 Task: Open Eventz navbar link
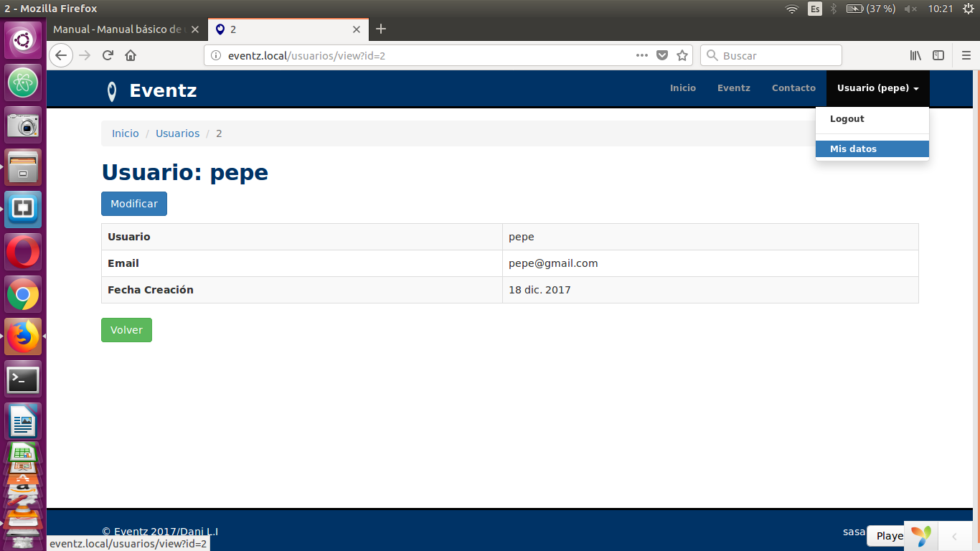click(734, 88)
